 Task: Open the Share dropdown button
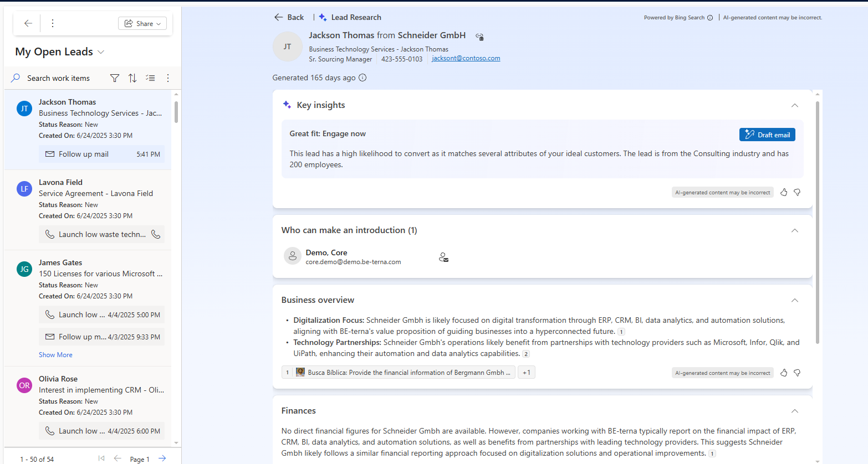142,23
